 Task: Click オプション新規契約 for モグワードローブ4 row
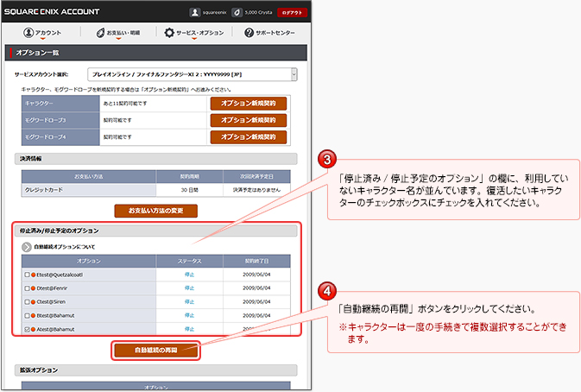(x=249, y=136)
